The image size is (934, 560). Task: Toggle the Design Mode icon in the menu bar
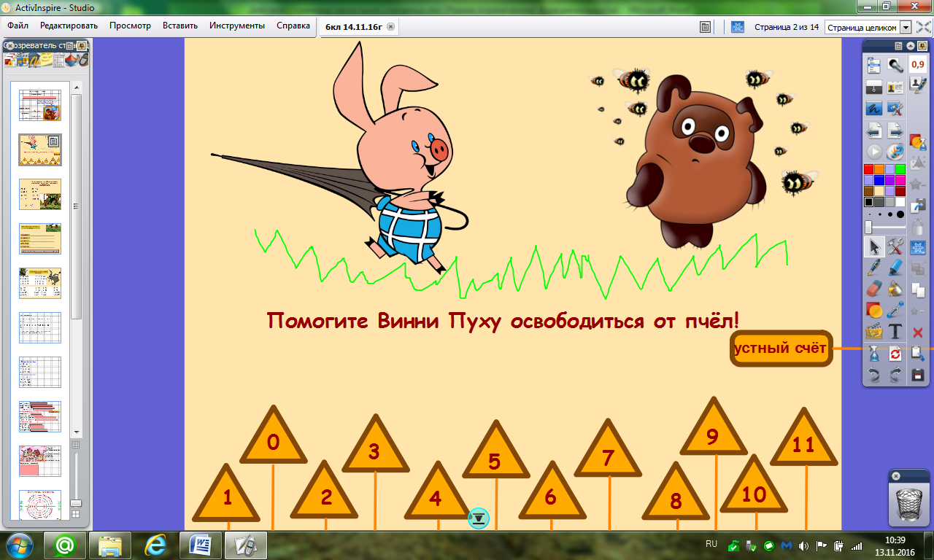coord(738,27)
